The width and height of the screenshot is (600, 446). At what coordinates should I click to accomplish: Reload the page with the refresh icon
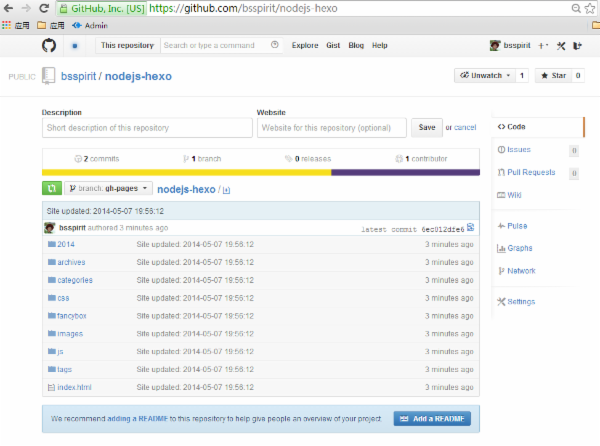point(44,8)
